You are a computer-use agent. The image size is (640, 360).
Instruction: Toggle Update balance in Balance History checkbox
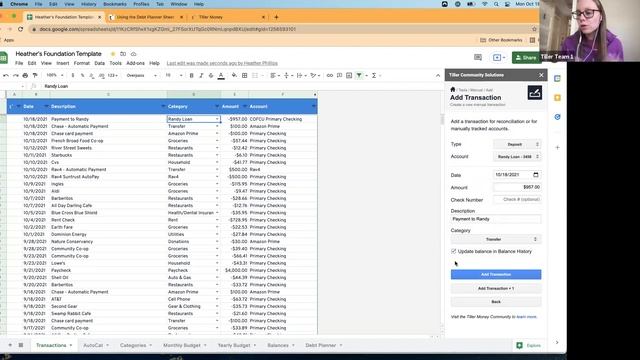[x=453, y=251]
